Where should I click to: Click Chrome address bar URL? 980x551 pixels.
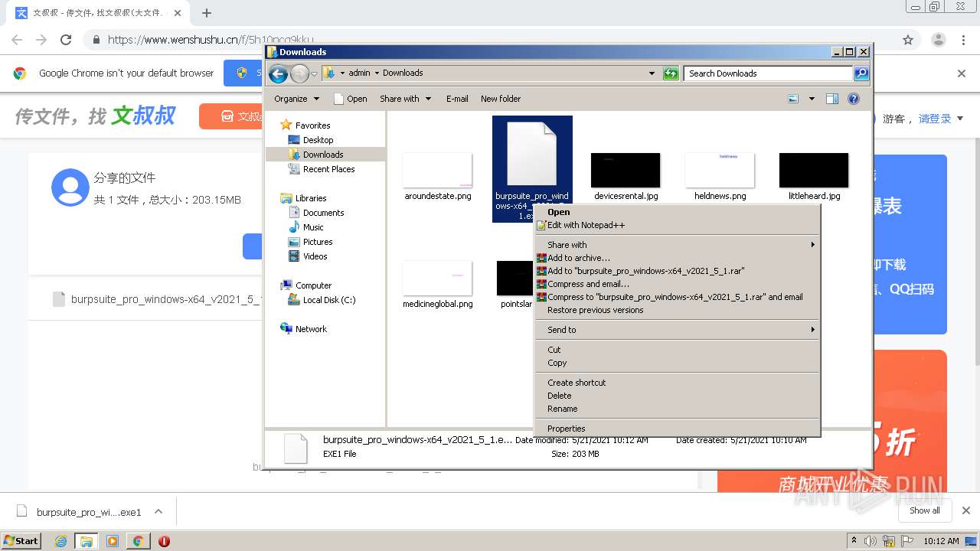pos(211,40)
